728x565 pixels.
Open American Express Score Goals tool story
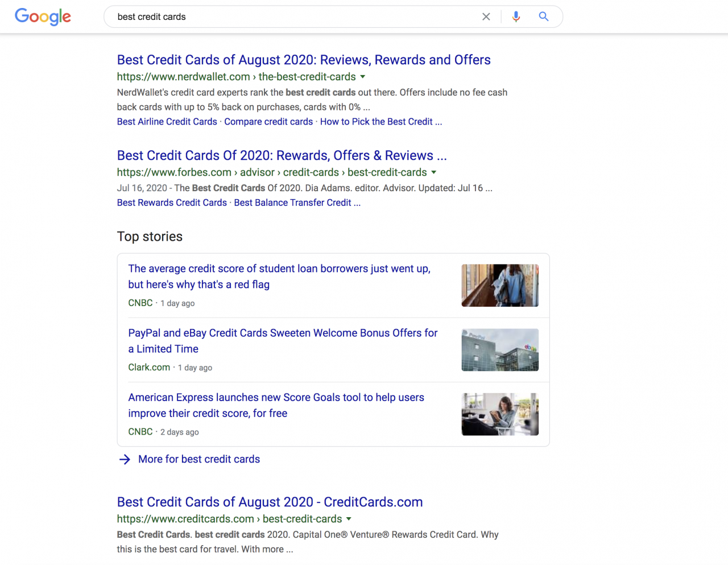[276, 405]
